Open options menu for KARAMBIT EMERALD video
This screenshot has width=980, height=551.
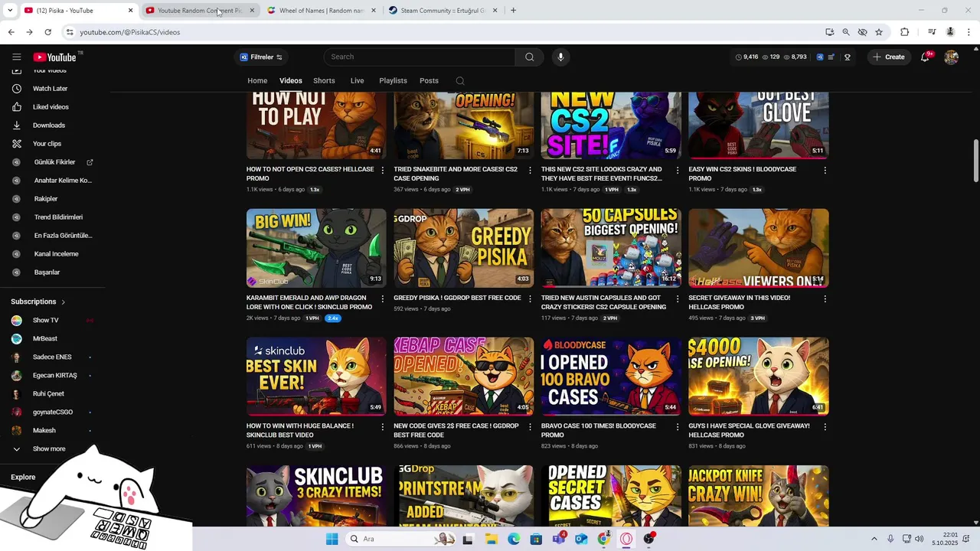click(x=382, y=298)
